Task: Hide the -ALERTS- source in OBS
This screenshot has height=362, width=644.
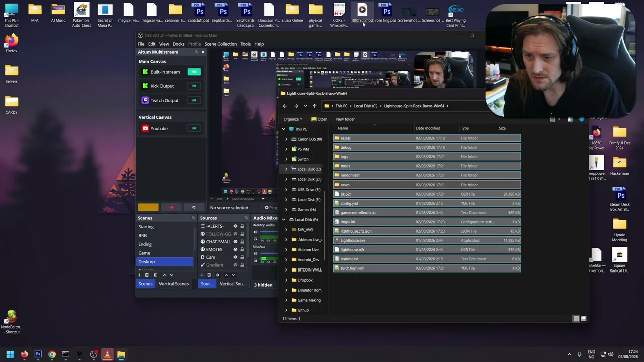Action: click(235, 226)
